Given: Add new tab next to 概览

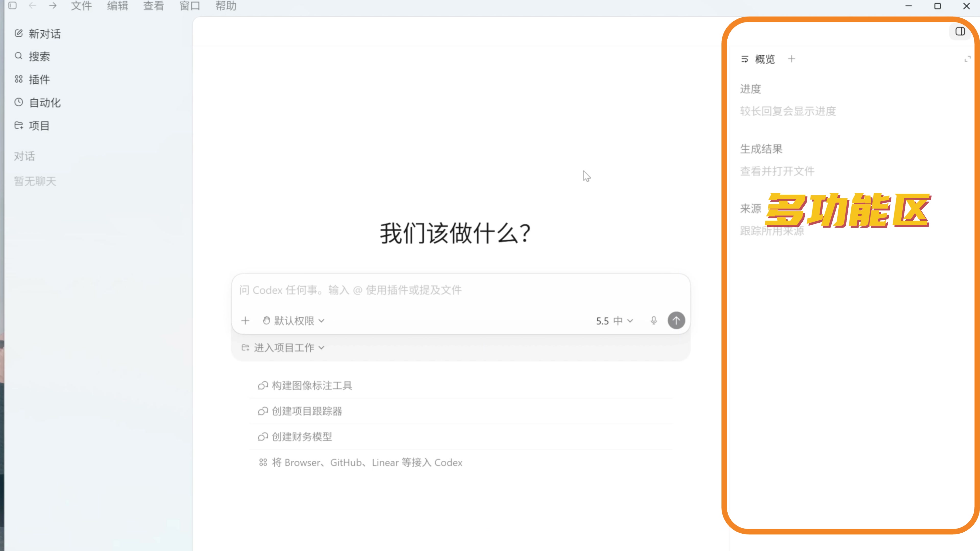Looking at the screenshot, I should pyautogui.click(x=791, y=59).
